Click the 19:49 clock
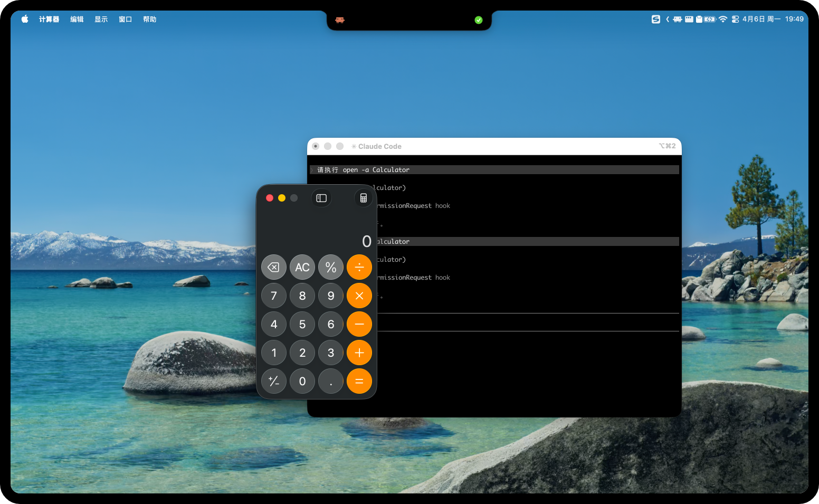 [794, 19]
